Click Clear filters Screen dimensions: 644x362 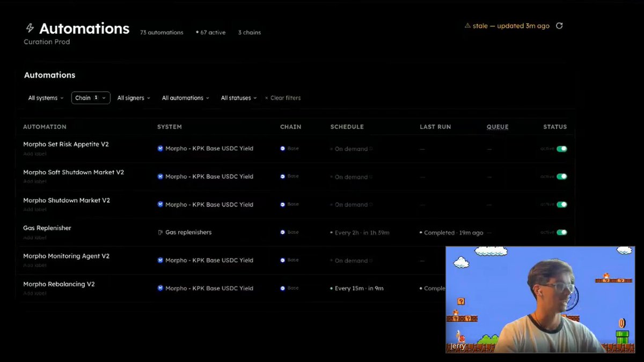pyautogui.click(x=283, y=98)
